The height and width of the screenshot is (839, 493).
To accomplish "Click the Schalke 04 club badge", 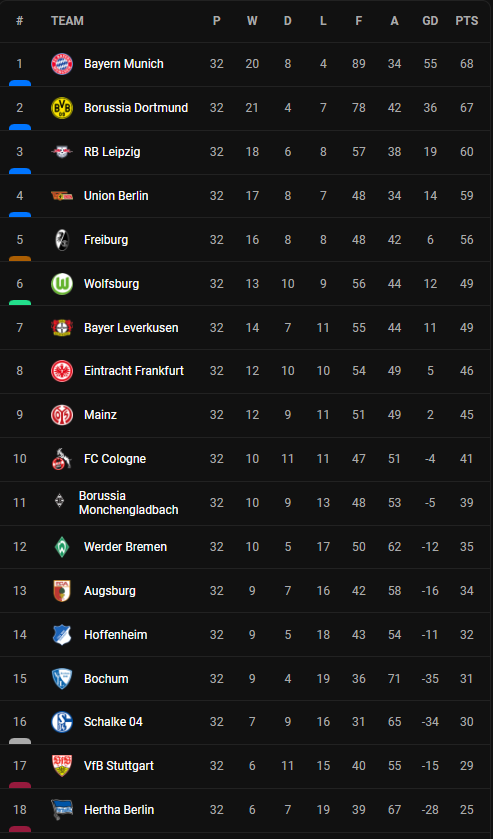I will (62, 722).
